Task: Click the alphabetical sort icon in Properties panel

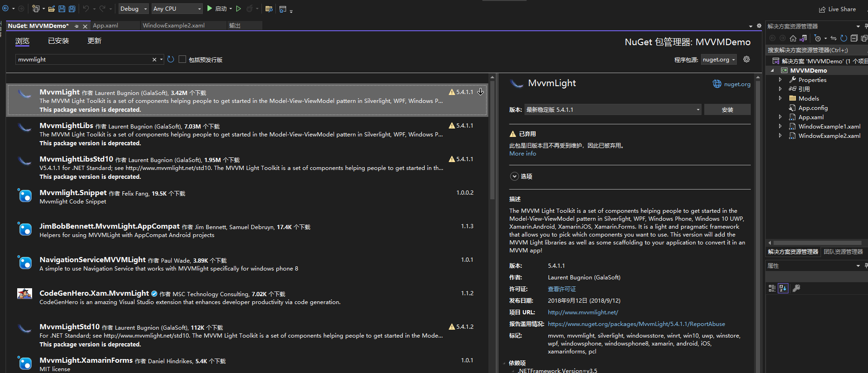Action: click(783, 288)
